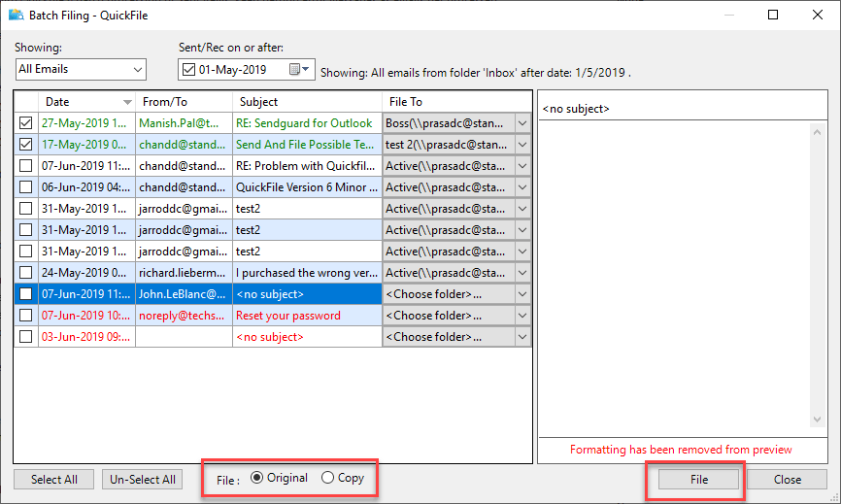Open the Showing All Emails dropdown

(81, 69)
